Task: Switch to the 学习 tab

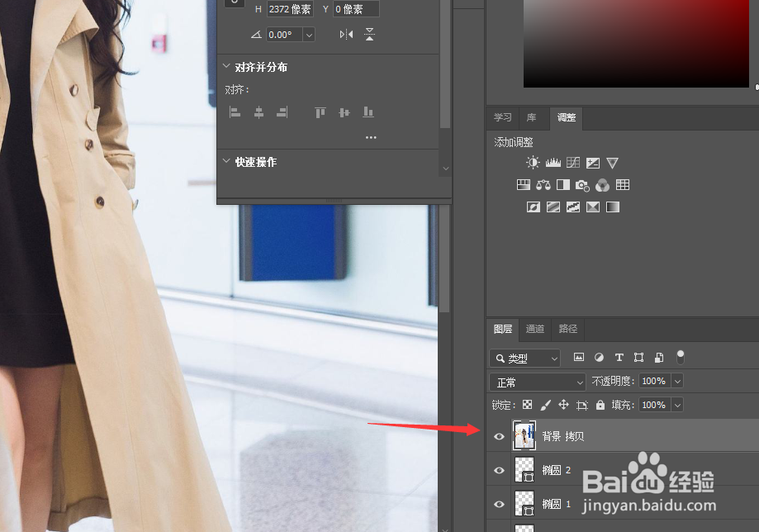Action: pos(502,117)
